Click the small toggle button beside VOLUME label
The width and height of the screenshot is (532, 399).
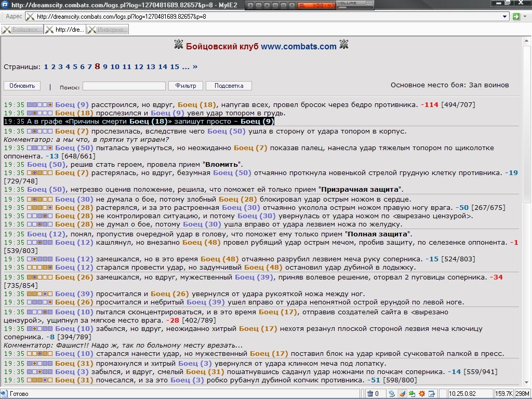pyautogui.click(x=370, y=3)
